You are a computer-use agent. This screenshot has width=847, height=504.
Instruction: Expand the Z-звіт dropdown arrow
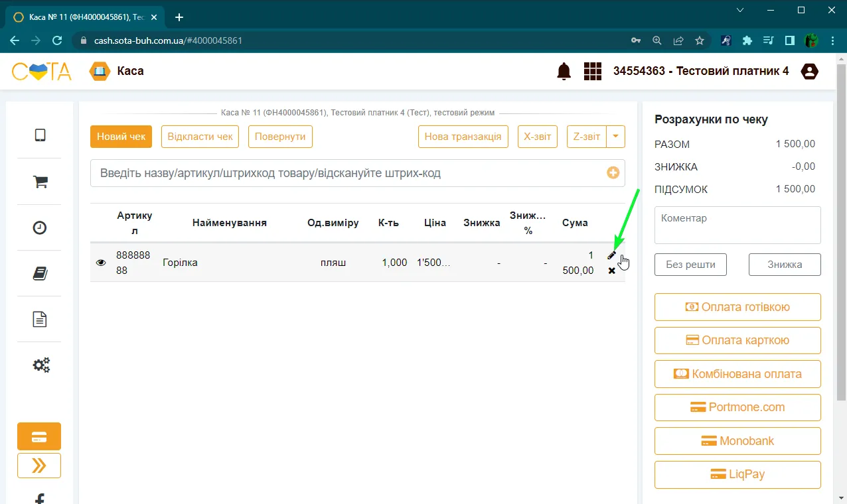pyautogui.click(x=615, y=137)
